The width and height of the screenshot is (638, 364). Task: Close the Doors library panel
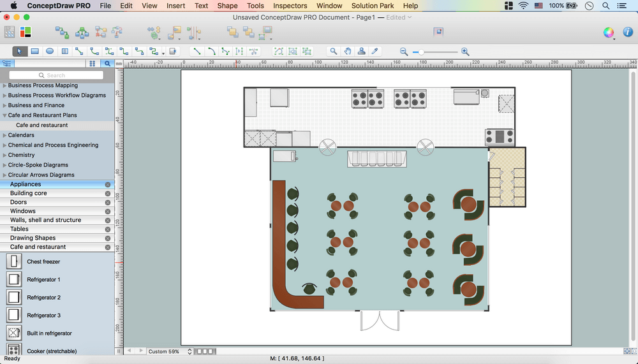pos(108,202)
